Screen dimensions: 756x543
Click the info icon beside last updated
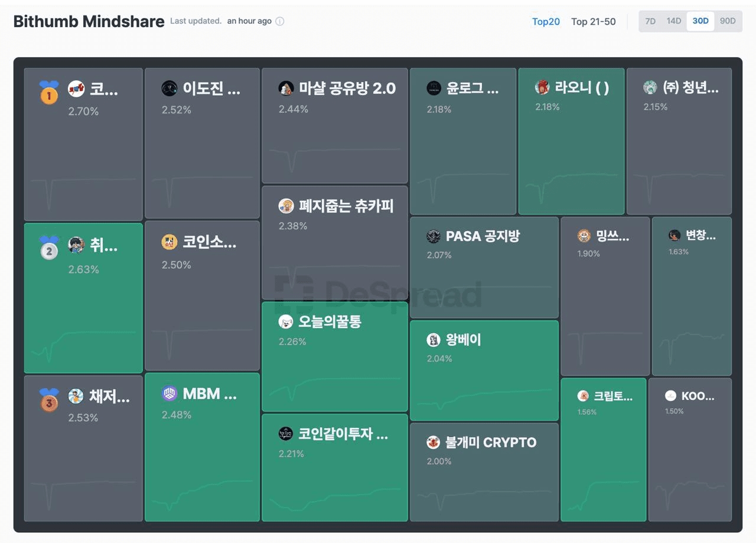coord(280,21)
